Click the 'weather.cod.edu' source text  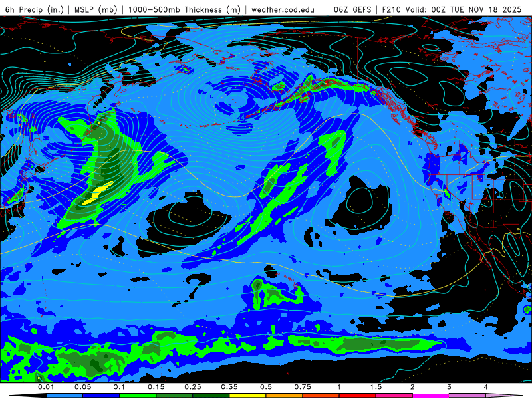(283, 9)
